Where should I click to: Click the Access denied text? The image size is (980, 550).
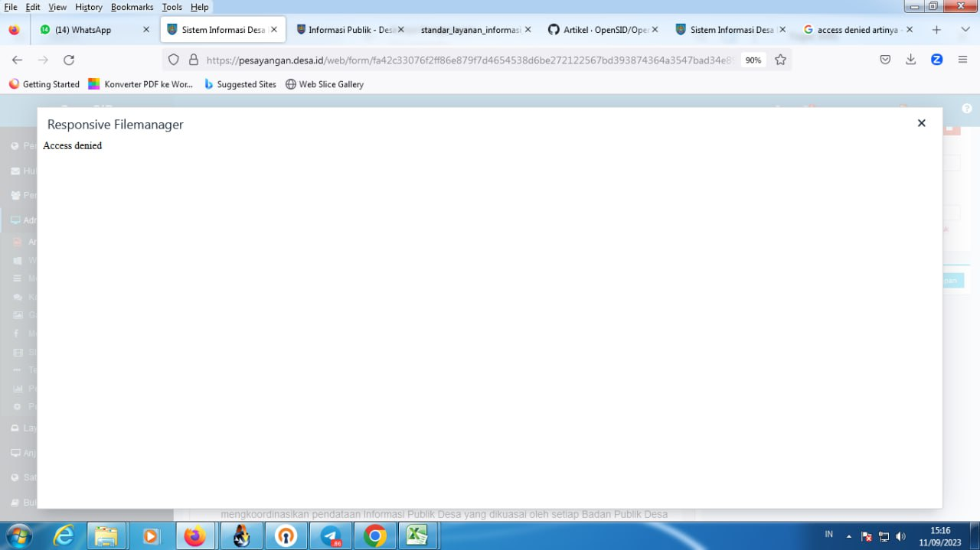(x=73, y=145)
